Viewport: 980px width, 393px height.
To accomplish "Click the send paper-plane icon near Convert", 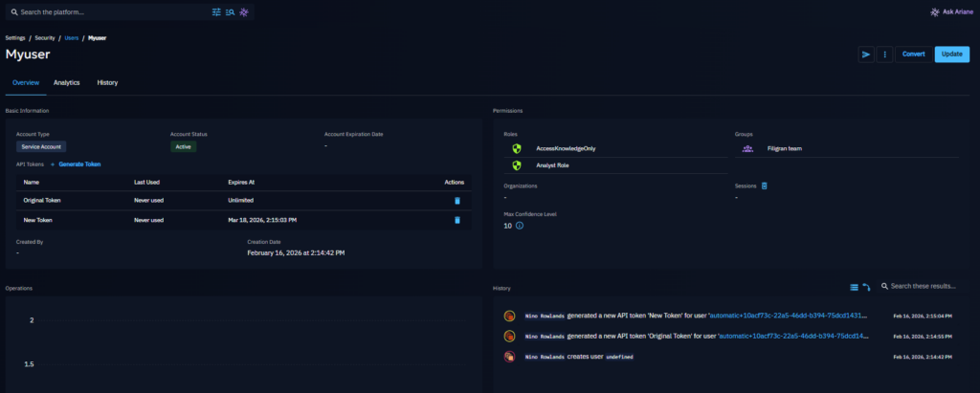I will click(x=865, y=55).
